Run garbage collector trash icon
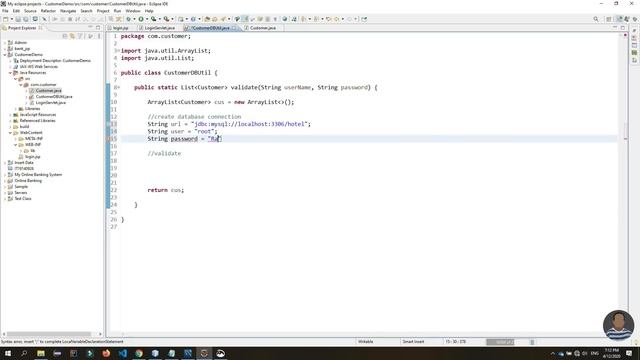Image resolution: width=640 pixels, height=360 pixels. coord(532,342)
